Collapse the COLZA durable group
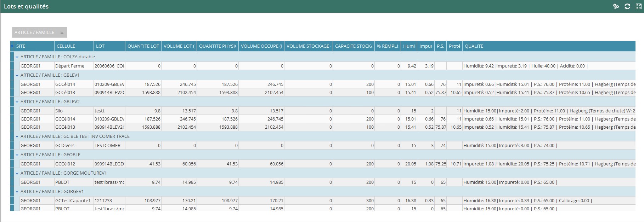 pyautogui.click(x=17, y=57)
